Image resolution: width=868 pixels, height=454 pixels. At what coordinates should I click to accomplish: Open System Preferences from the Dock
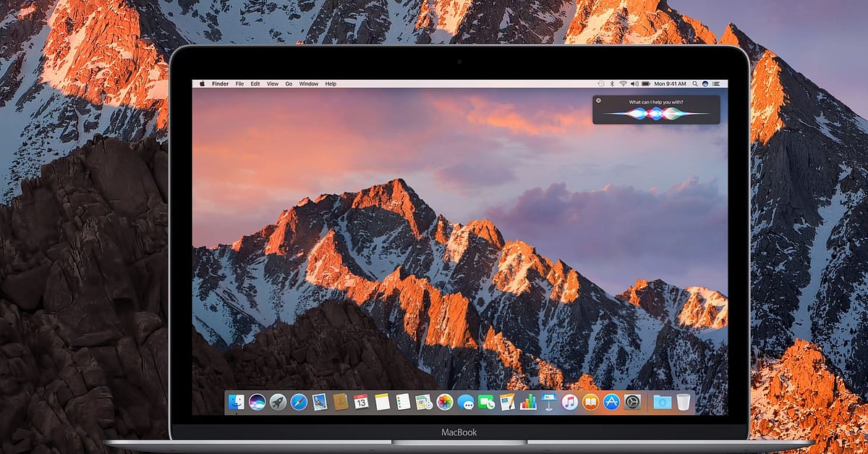point(631,403)
